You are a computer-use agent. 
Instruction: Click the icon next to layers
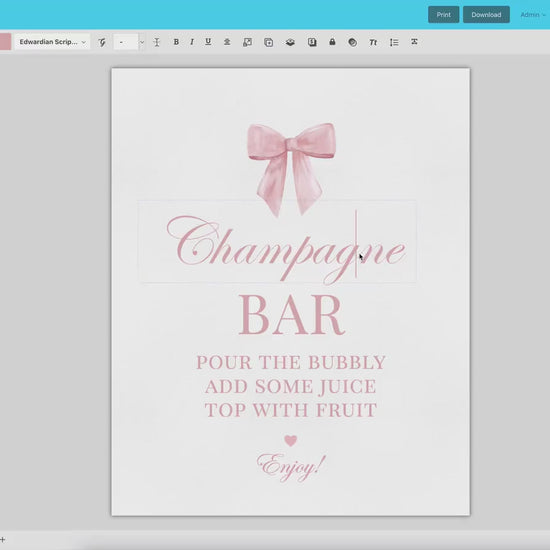pyautogui.click(x=312, y=42)
